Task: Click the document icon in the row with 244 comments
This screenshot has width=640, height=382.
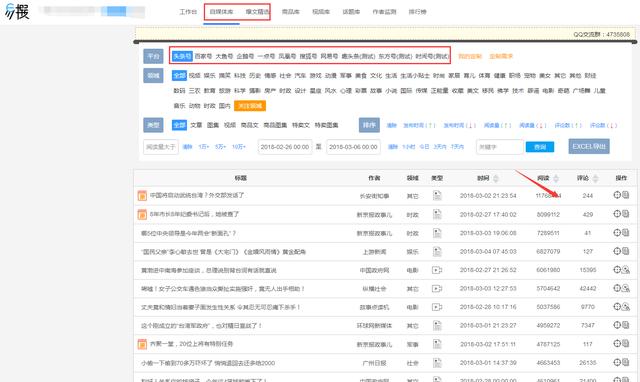Action: coord(626,195)
